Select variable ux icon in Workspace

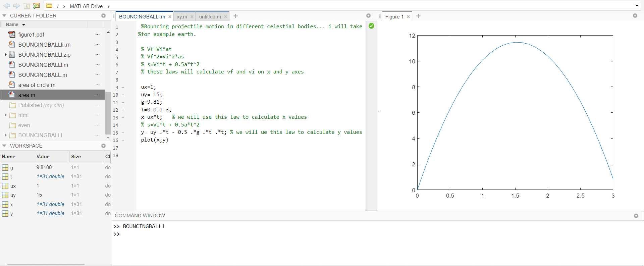[5, 186]
